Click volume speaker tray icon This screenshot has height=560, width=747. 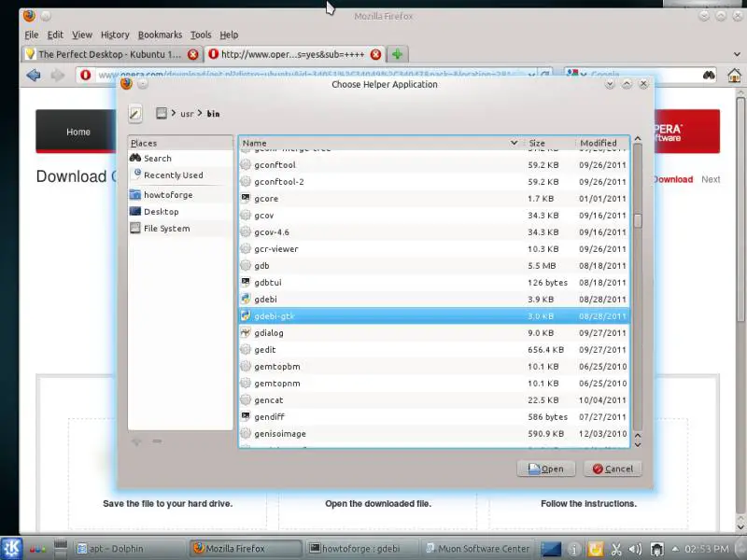[x=635, y=549]
